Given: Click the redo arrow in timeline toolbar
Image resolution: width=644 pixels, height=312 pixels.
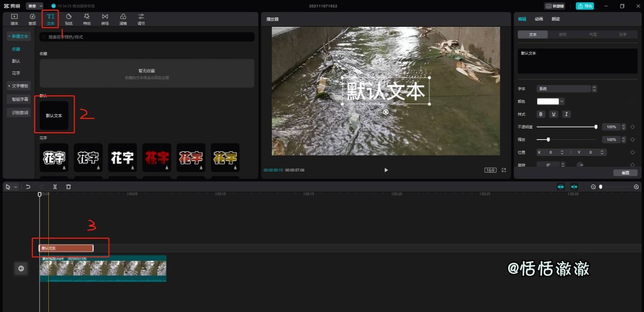Looking at the screenshot, I should (42, 186).
